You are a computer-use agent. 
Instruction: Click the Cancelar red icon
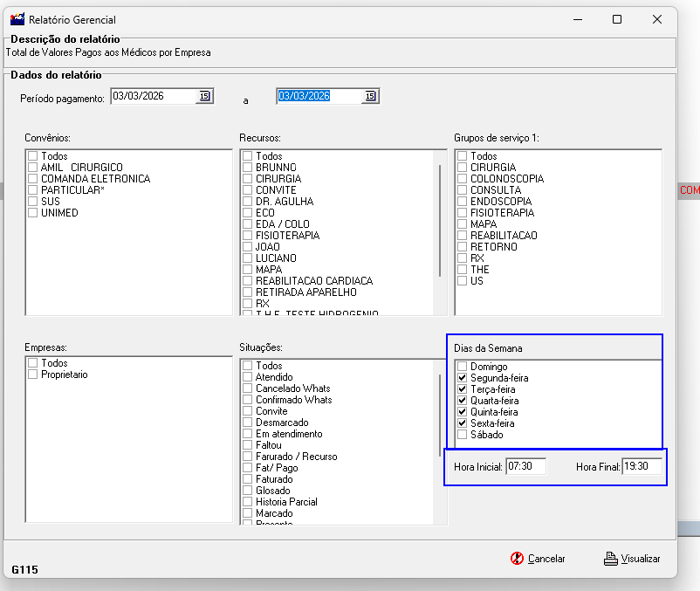[517, 559]
